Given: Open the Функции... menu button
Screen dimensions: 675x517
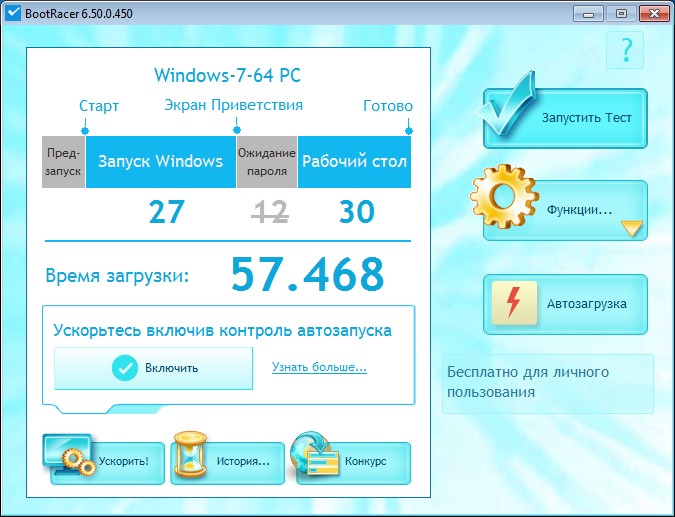Looking at the screenshot, I should pos(565,210).
